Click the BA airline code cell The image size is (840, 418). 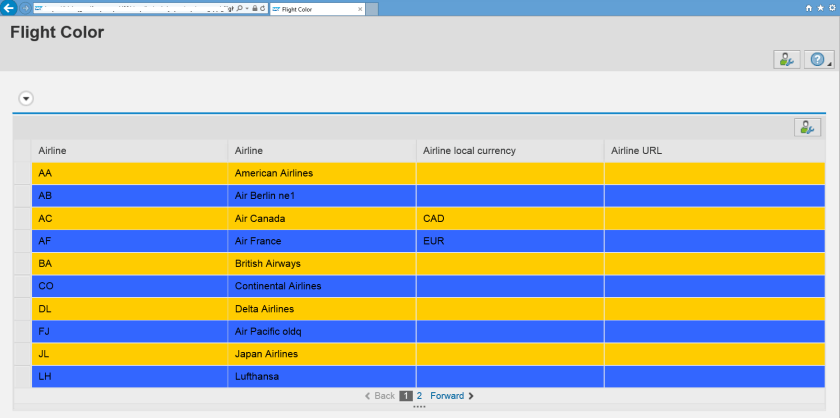click(130, 264)
